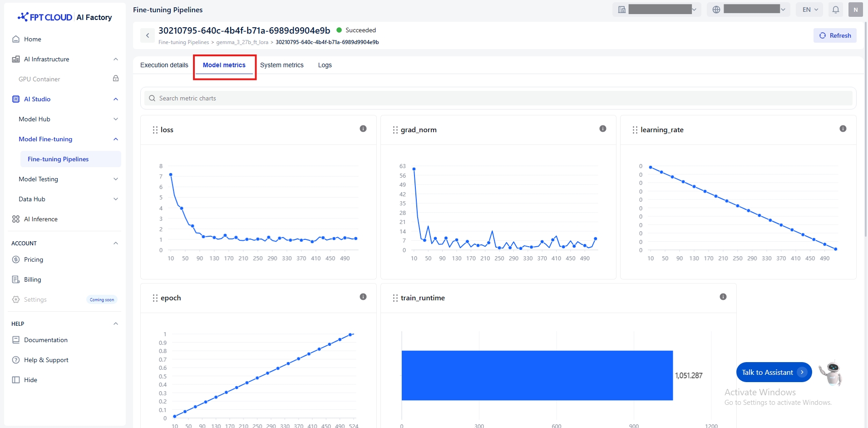Screen dimensions: 868x428
Task: Open info icon on the loss chart
Action: tap(363, 129)
